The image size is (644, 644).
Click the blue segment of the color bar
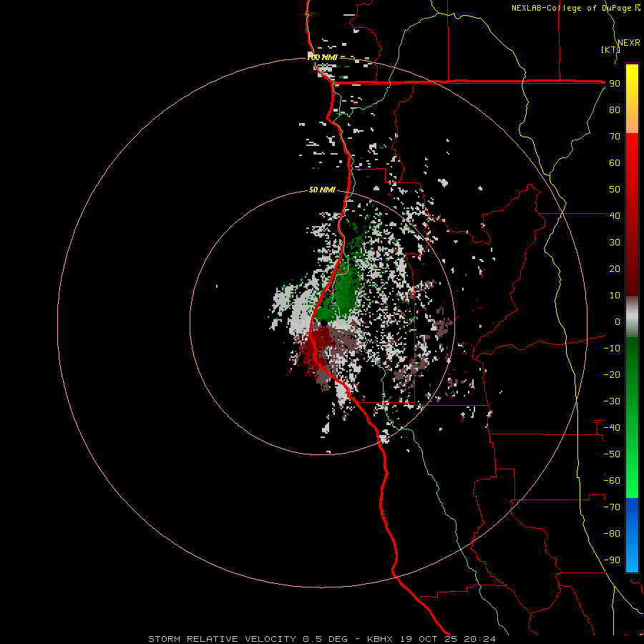coord(632,534)
